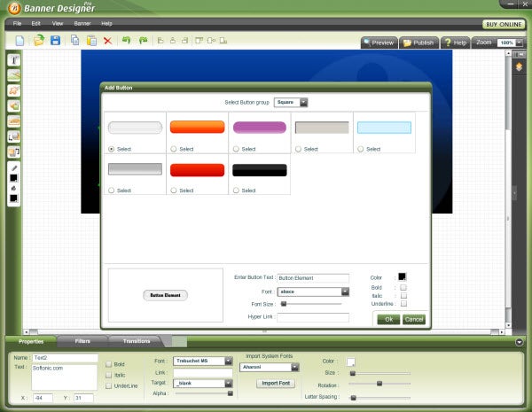The height and width of the screenshot is (412, 532).
Task: Click the black Color swatch in dialog
Action: pyautogui.click(x=402, y=276)
